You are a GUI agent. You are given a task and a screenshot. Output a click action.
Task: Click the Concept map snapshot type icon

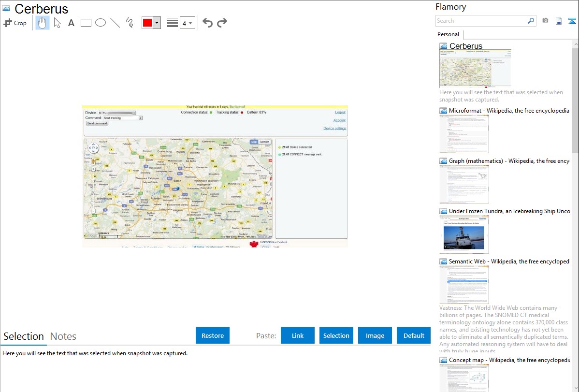[x=443, y=360]
